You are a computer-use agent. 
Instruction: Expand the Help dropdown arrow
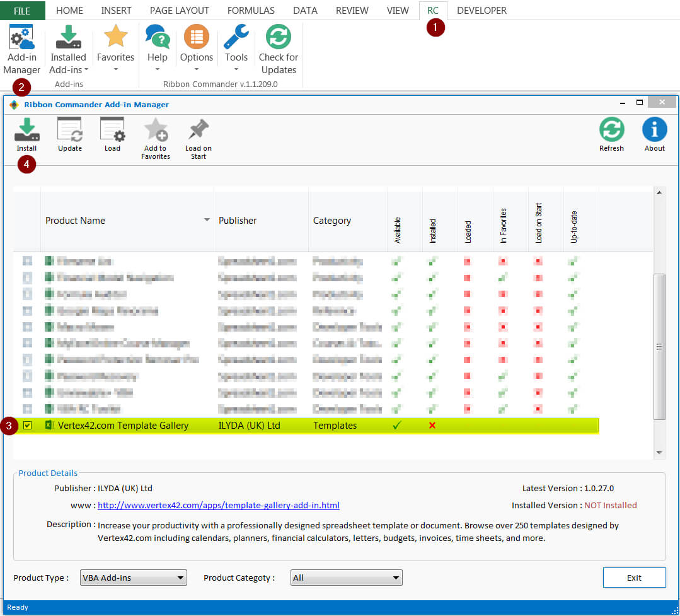(158, 69)
